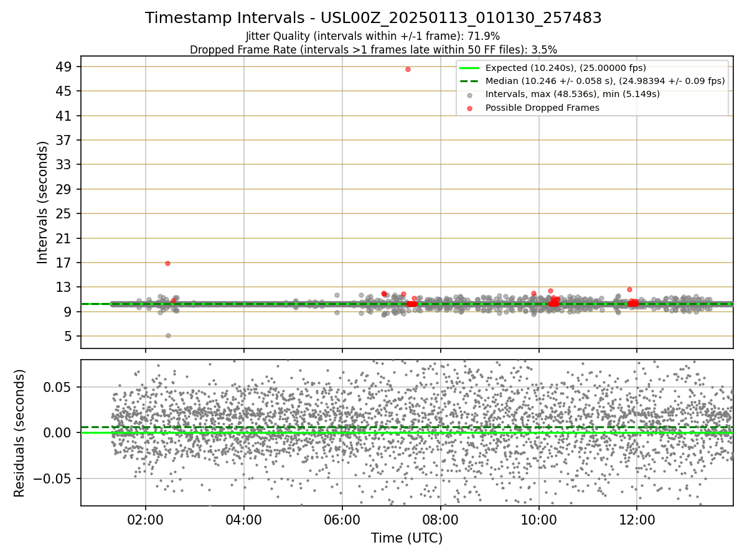747x560 pixels.
Task: Click the "06:00" time tick label
Action: 342,520
